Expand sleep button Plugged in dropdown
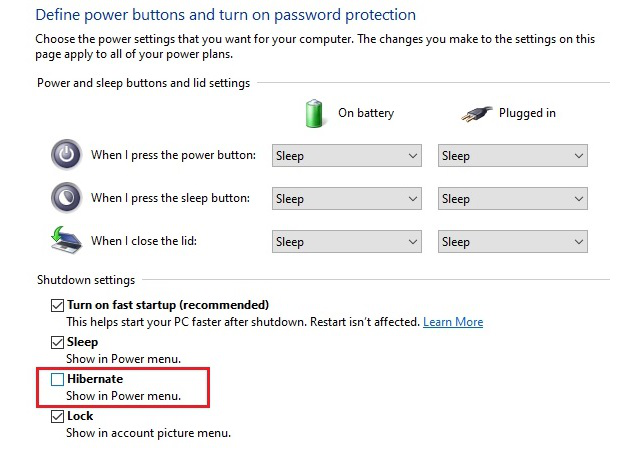 click(x=512, y=199)
